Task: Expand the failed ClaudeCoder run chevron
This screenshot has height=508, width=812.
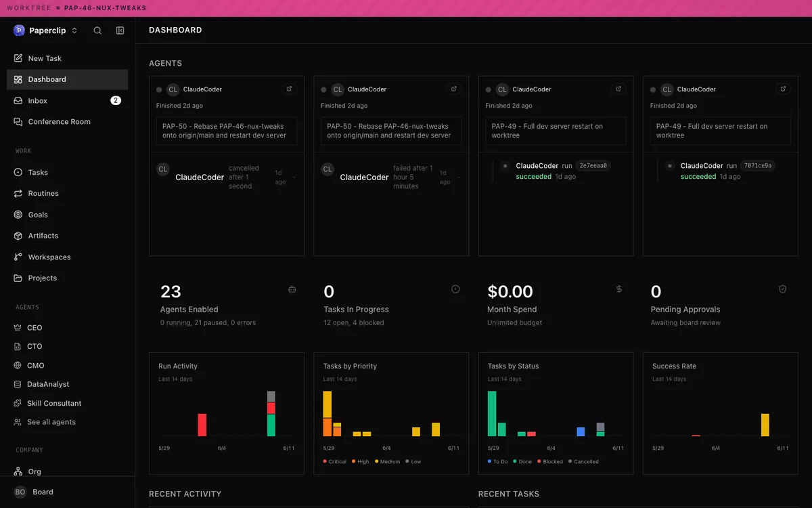Action: 459,177
